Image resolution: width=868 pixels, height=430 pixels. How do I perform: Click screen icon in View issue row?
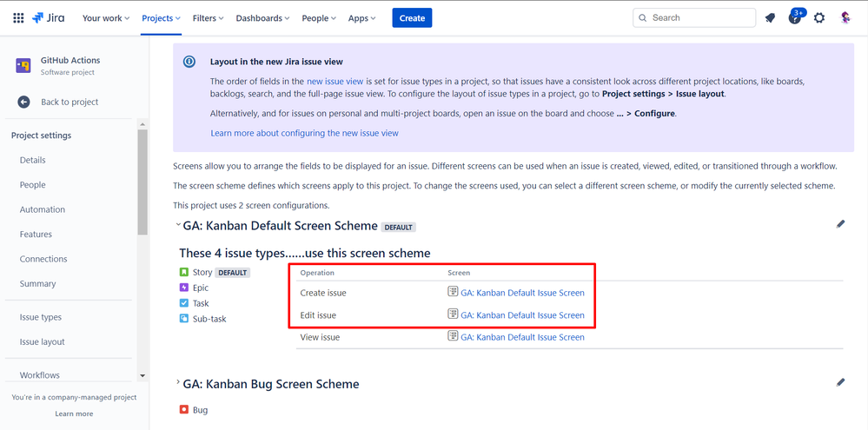coord(453,336)
